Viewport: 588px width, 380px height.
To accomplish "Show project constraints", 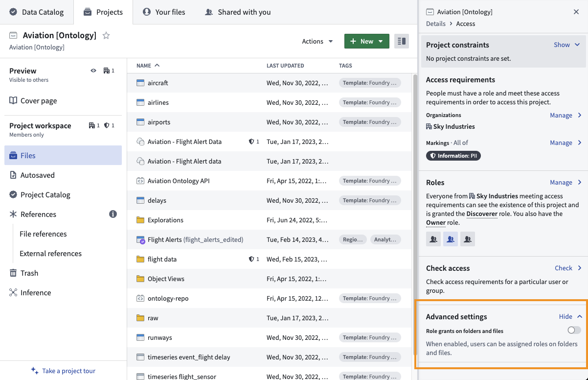I will (567, 45).
